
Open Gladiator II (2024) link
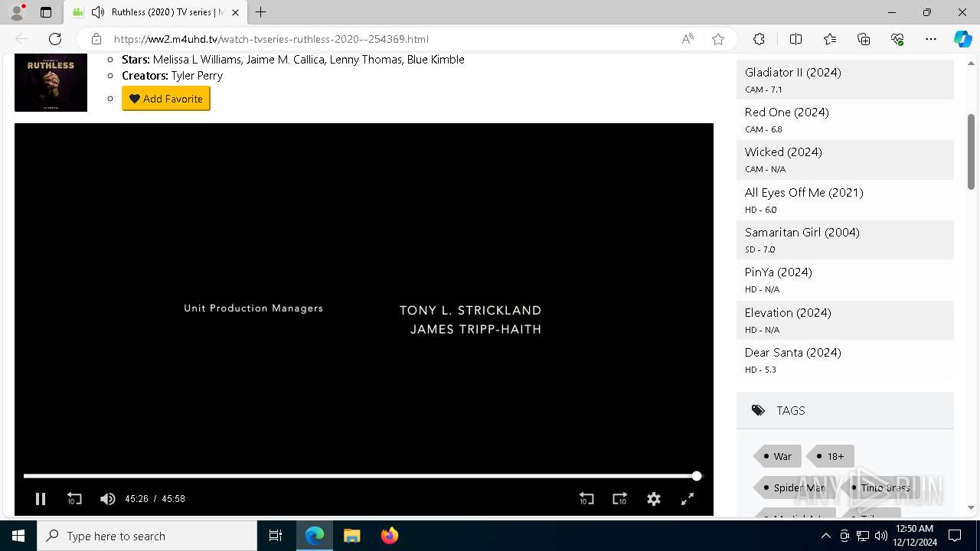point(792,73)
